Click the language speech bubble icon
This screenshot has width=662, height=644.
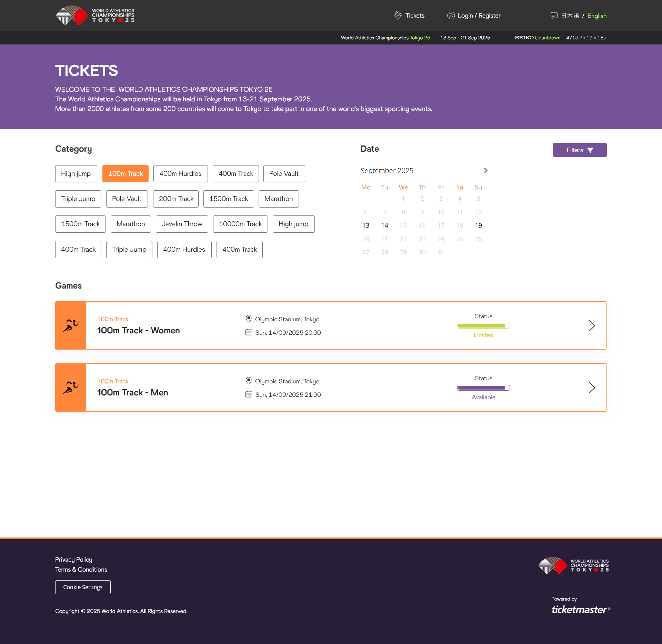[x=554, y=16]
